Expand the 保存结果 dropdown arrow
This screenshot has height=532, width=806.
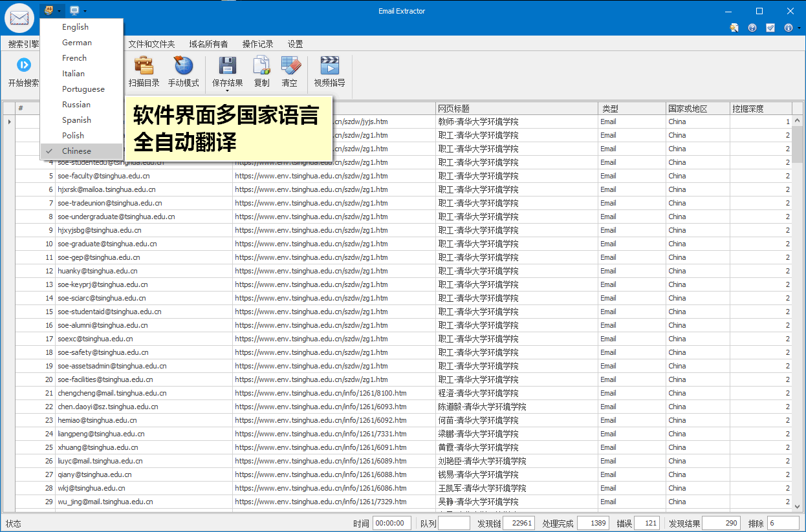click(x=227, y=91)
